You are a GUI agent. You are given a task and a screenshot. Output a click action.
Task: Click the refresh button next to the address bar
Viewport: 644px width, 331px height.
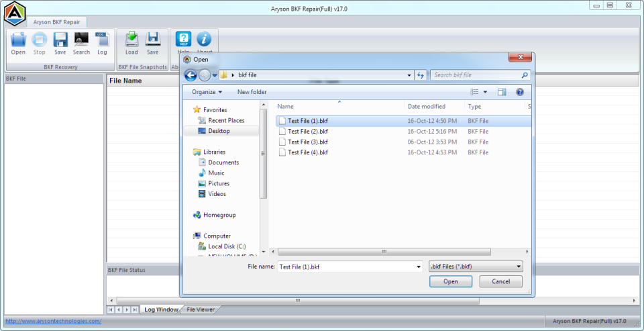coord(421,75)
